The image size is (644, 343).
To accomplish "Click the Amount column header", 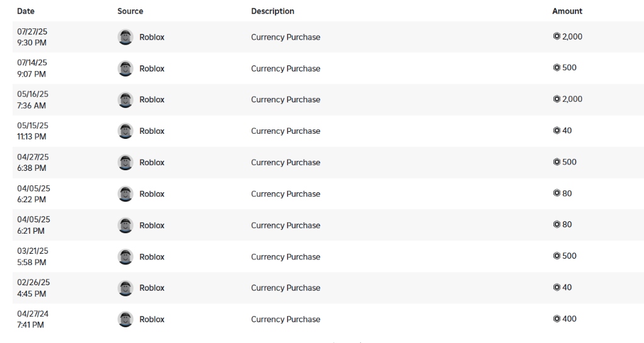I will tap(567, 11).
